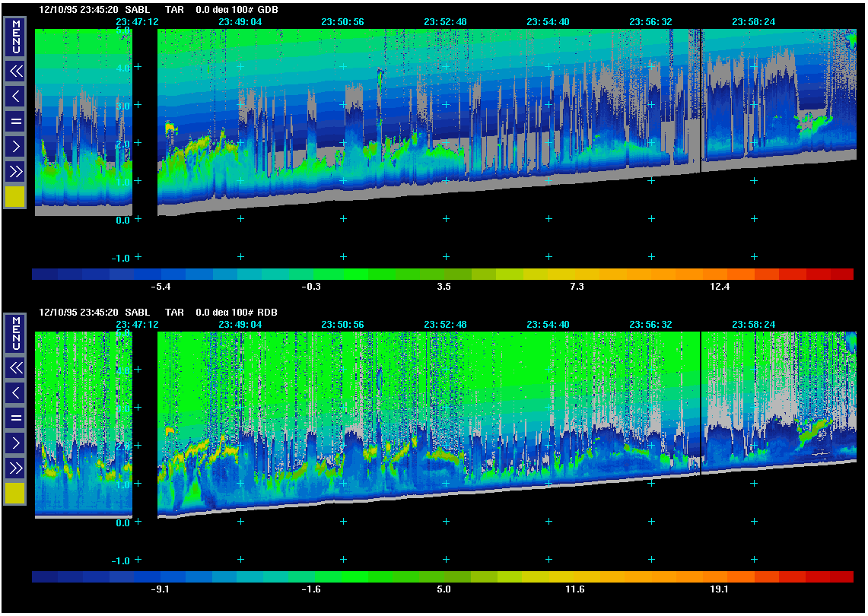Click the equals sign button in the RDB panel
Viewport: 868px width, 616px height.
[x=15, y=418]
